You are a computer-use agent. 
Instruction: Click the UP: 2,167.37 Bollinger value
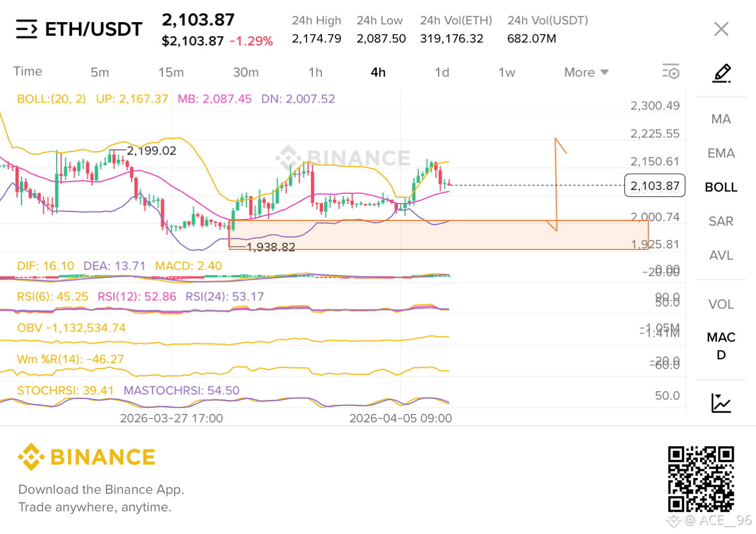[x=132, y=99]
